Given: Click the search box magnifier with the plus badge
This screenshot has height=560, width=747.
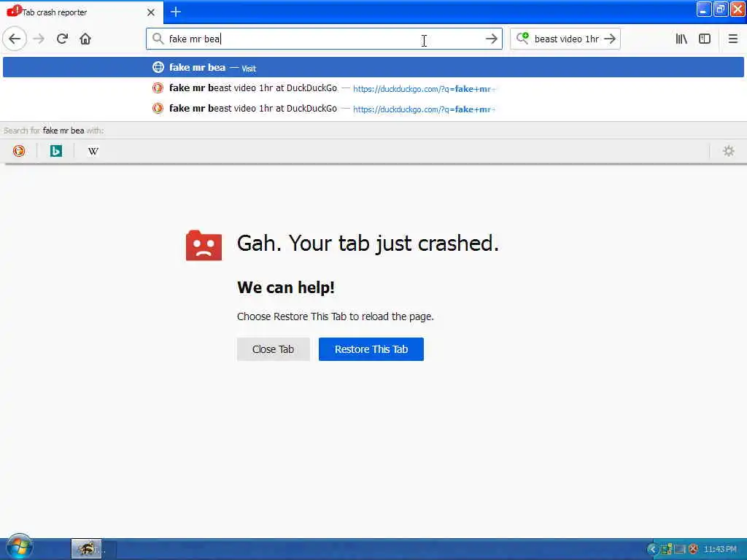Looking at the screenshot, I should point(522,38).
